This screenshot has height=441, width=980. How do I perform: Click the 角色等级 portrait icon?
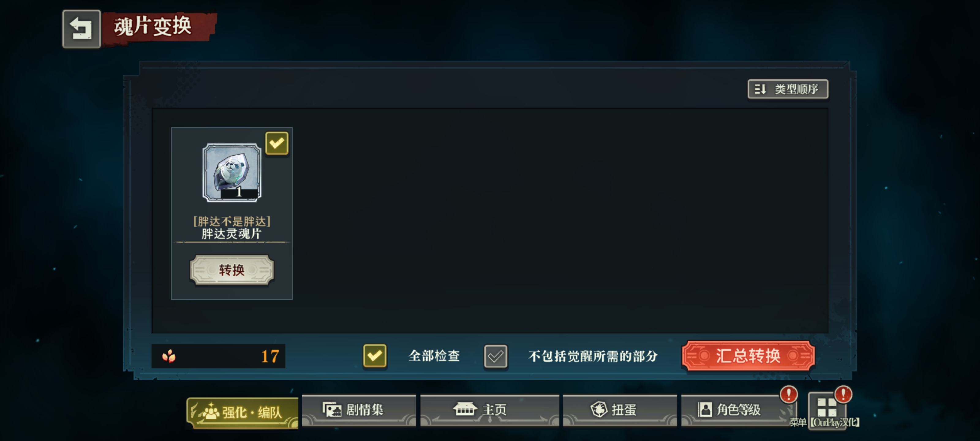pyautogui.click(x=705, y=410)
